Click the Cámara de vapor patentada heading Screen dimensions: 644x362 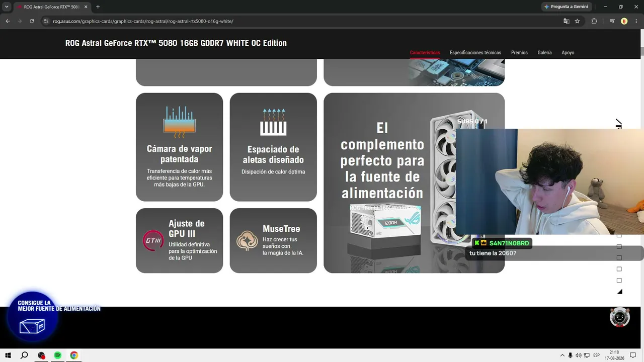click(180, 154)
